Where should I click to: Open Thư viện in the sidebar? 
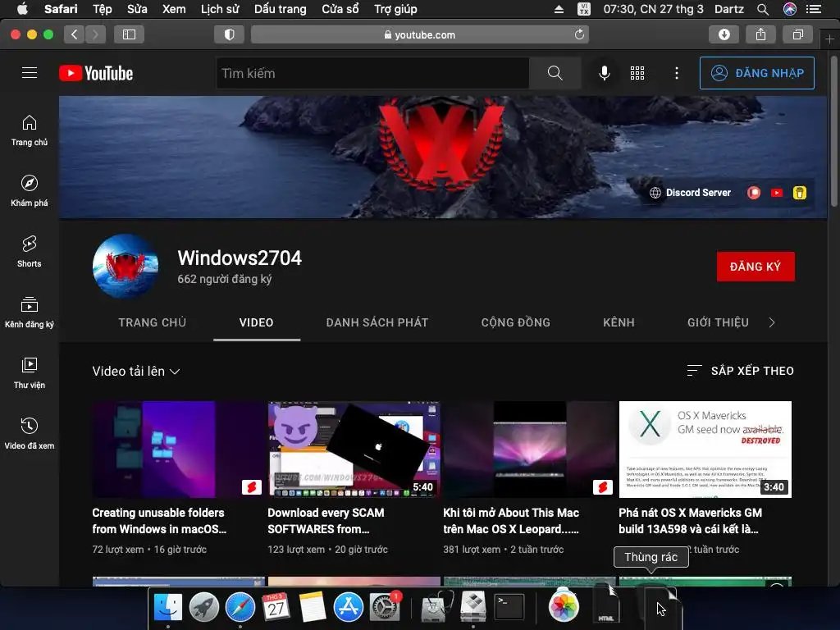pyautogui.click(x=30, y=373)
